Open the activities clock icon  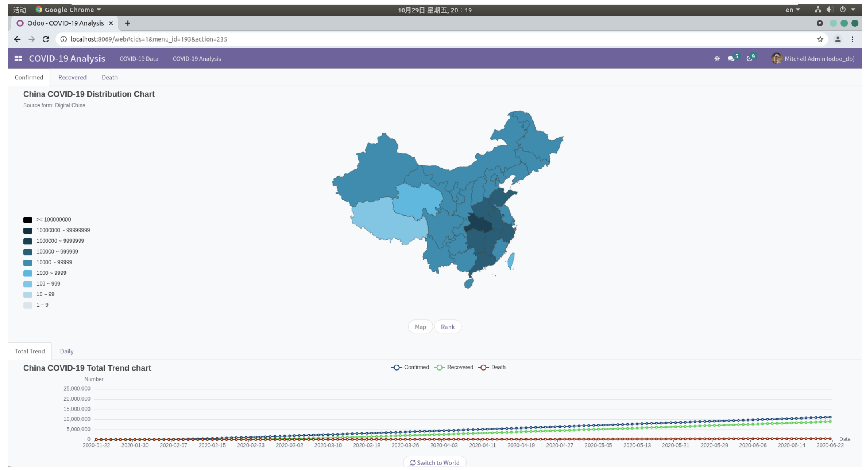pyautogui.click(x=749, y=59)
